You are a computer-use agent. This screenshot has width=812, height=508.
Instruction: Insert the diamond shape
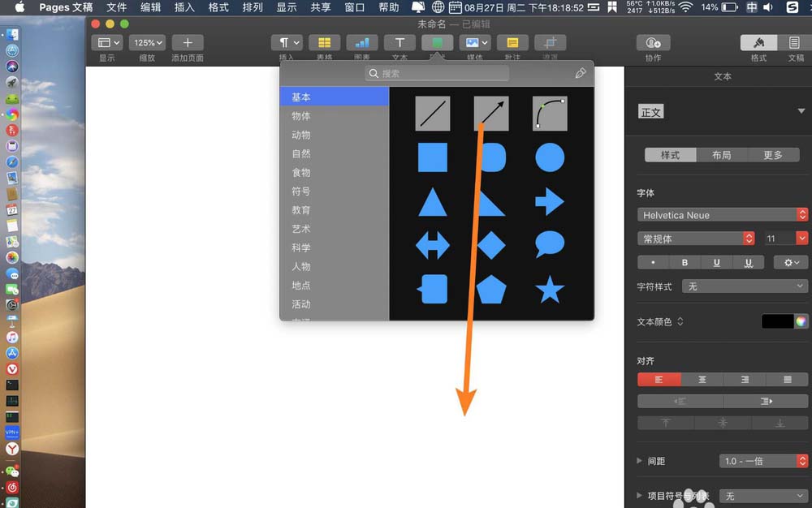[x=491, y=245]
